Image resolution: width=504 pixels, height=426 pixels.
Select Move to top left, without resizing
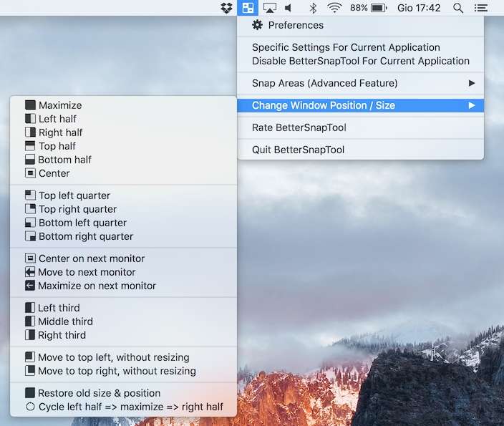tap(114, 357)
